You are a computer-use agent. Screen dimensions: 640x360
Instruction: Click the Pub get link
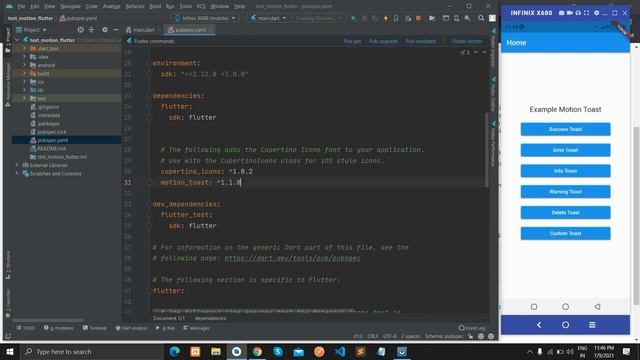[x=352, y=41]
